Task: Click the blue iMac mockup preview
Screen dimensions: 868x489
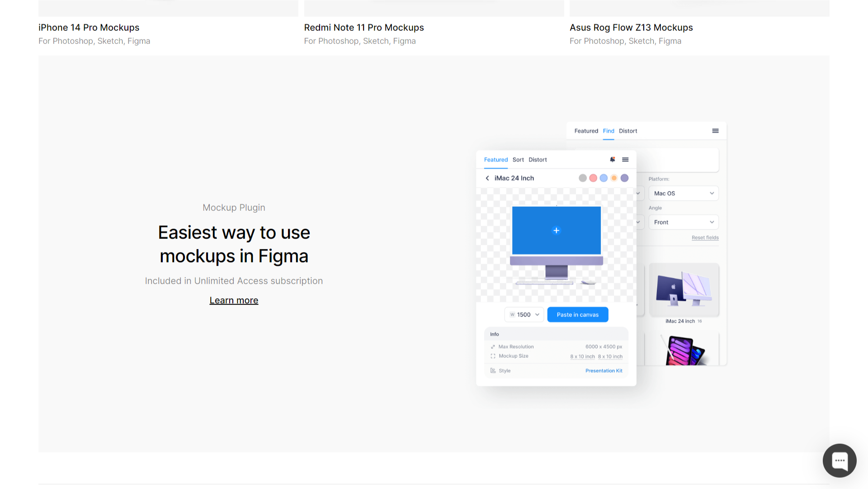Action: (x=557, y=245)
